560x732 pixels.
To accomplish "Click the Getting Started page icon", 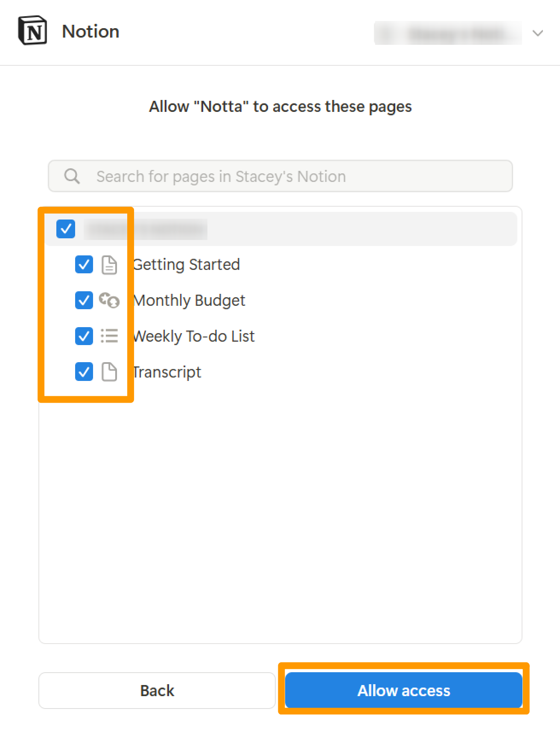I will click(109, 265).
